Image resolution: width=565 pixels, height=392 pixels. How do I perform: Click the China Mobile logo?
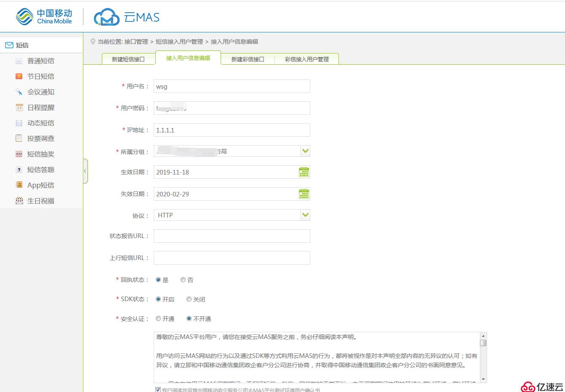click(x=44, y=17)
